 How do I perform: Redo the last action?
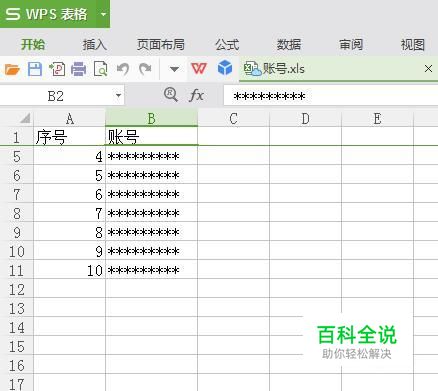point(145,69)
